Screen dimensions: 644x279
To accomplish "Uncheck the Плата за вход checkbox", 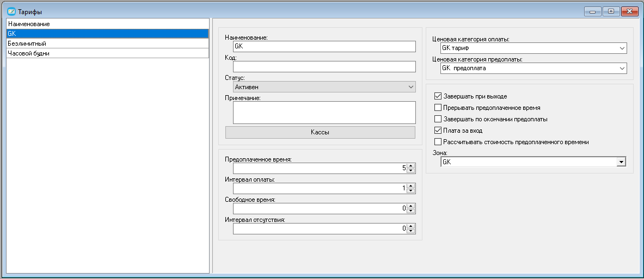I will coord(438,131).
